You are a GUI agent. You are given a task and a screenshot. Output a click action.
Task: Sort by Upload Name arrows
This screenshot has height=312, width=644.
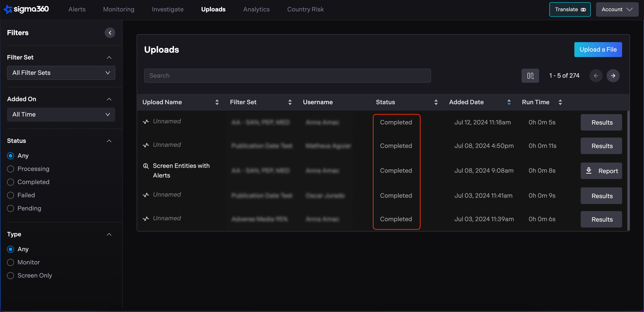pos(217,102)
